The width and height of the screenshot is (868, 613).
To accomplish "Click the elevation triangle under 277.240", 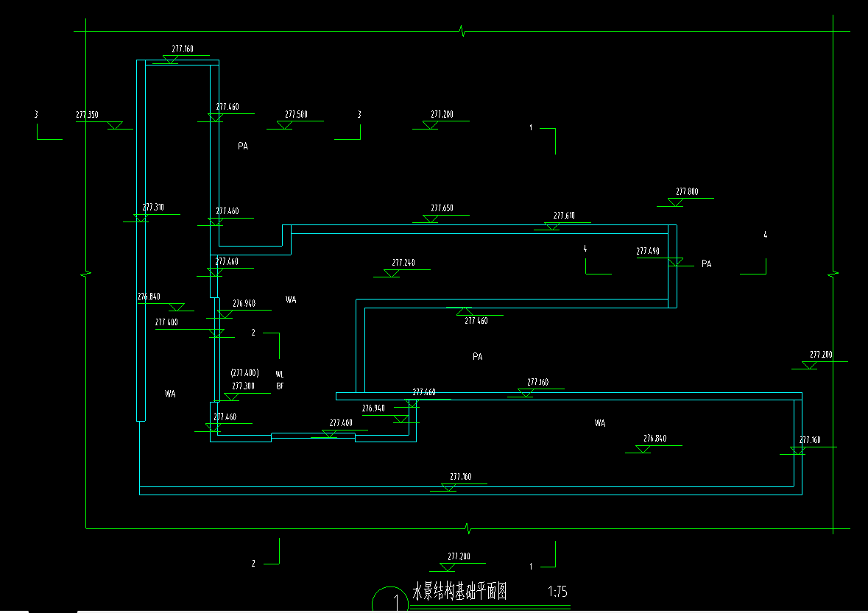I will 392,273.
